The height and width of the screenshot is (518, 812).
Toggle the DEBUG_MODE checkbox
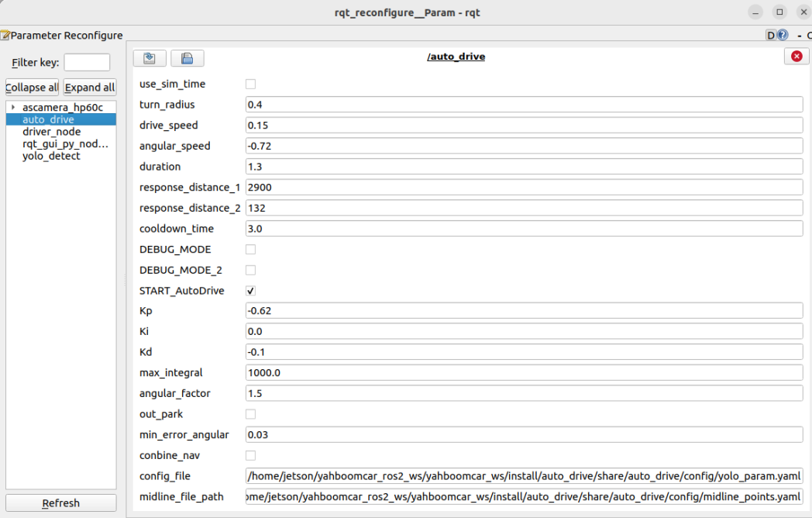point(250,250)
